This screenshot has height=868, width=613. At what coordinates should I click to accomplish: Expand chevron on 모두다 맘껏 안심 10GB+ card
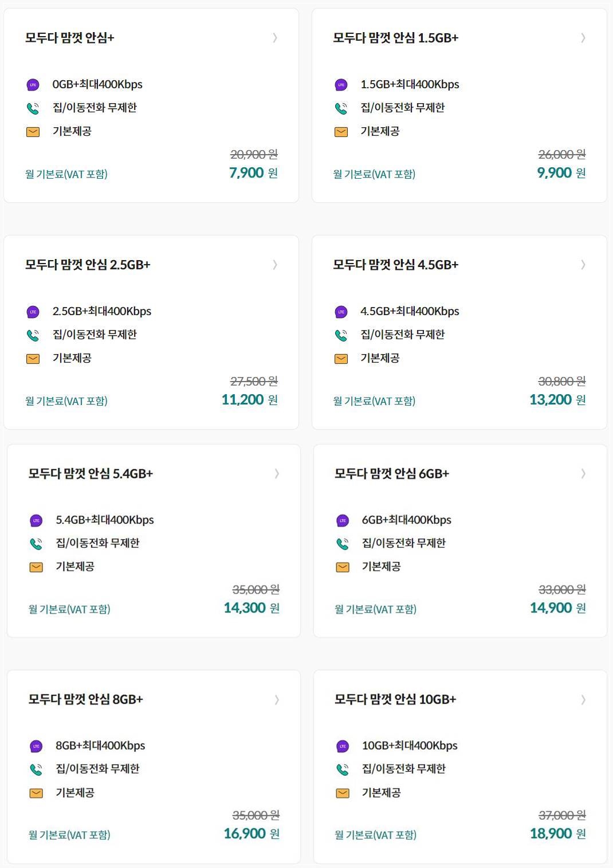click(x=583, y=699)
